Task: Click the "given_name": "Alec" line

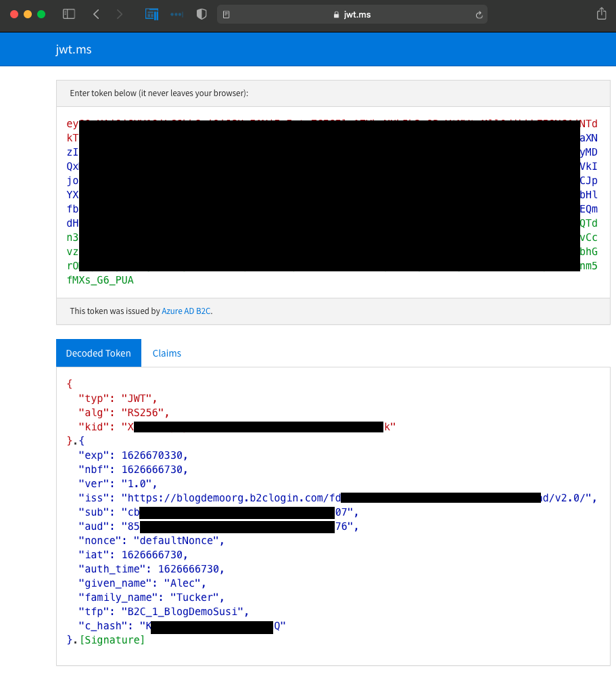Action: coord(142,583)
